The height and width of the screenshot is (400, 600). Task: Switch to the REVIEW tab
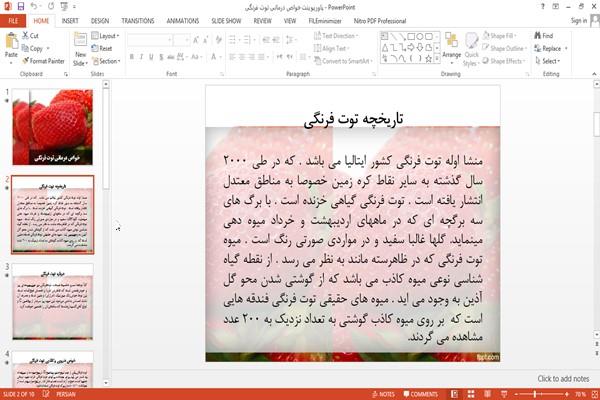(x=262, y=21)
